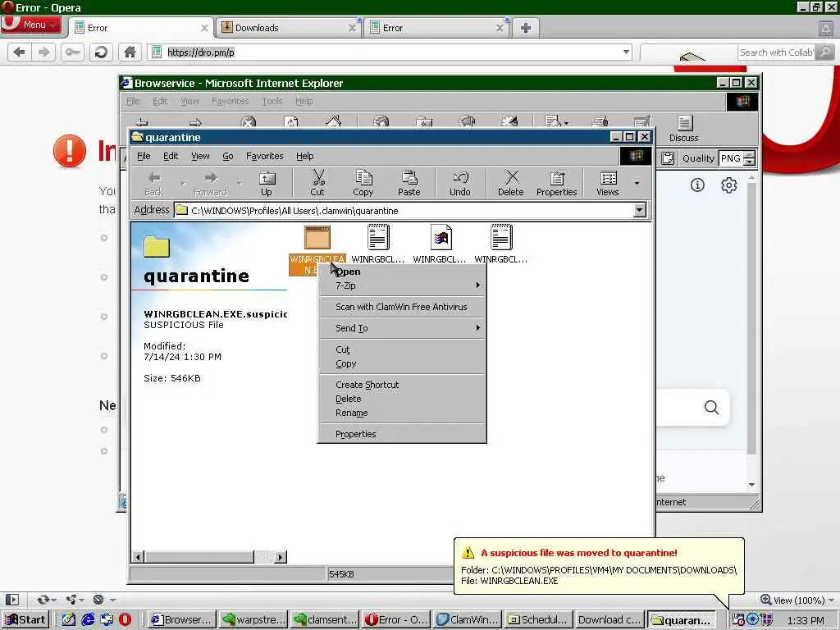Click the magnifier search icon in Browservice page
The height and width of the screenshot is (630, 840).
pyautogui.click(x=711, y=408)
